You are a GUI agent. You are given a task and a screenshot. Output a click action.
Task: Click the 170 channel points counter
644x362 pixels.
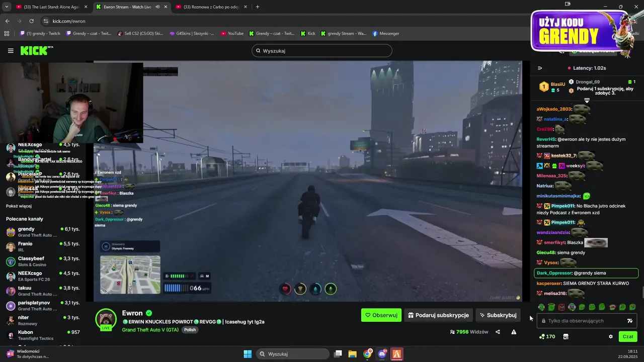546,336
